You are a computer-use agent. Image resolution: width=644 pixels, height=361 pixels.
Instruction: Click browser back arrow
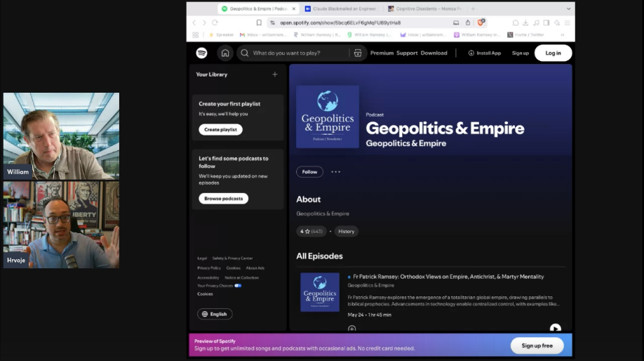(194, 22)
